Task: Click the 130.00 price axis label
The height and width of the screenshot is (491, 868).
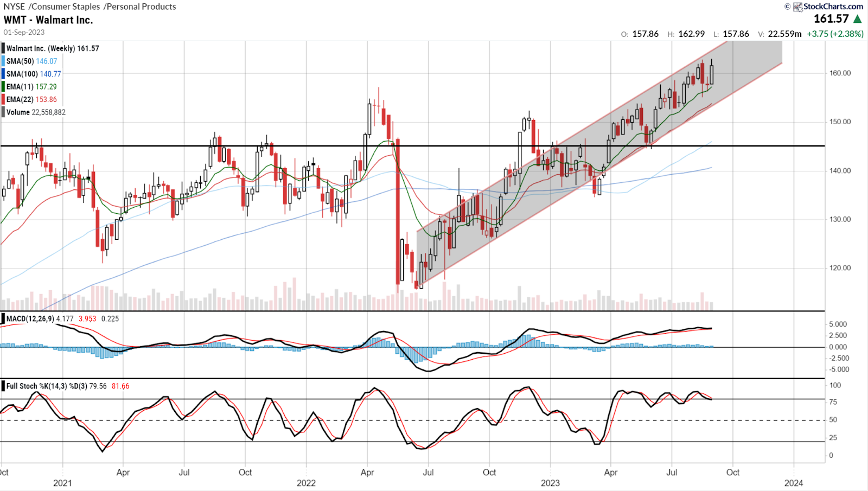Action: (840, 220)
